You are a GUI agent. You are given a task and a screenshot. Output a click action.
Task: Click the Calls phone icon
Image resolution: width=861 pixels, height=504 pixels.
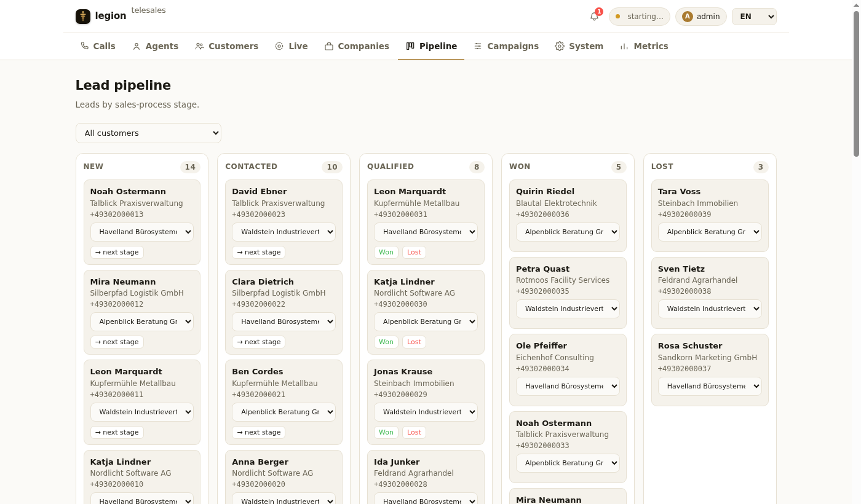click(85, 46)
